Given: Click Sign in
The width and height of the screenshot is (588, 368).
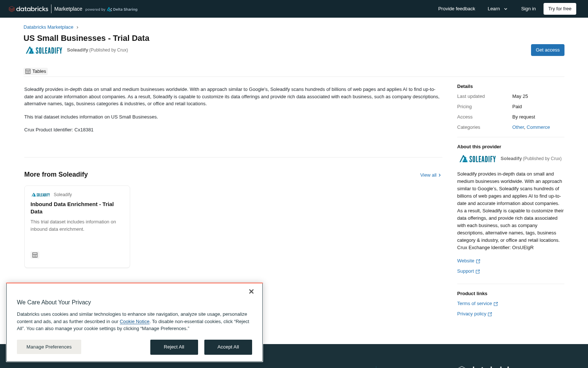Looking at the screenshot, I should click(x=528, y=9).
